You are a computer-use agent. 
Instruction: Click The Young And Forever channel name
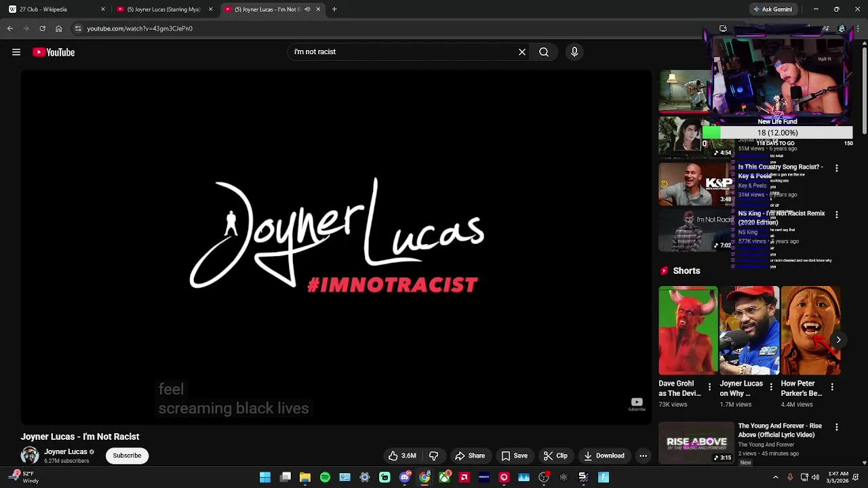coord(766,445)
